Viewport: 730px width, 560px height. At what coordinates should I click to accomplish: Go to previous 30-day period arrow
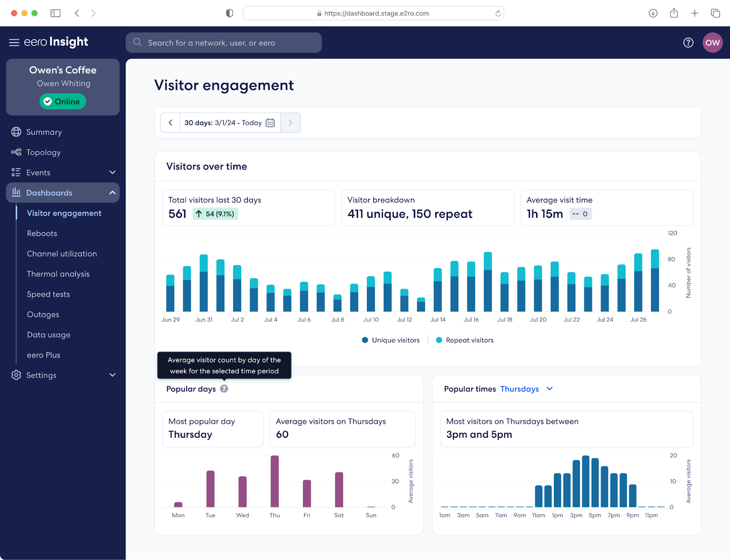point(171,123)
